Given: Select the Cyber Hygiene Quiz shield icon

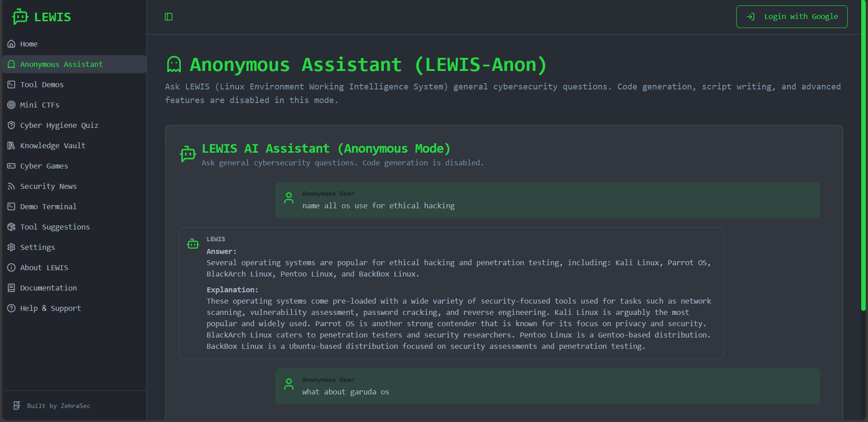Looking at the screenshot, I should 11,125.
